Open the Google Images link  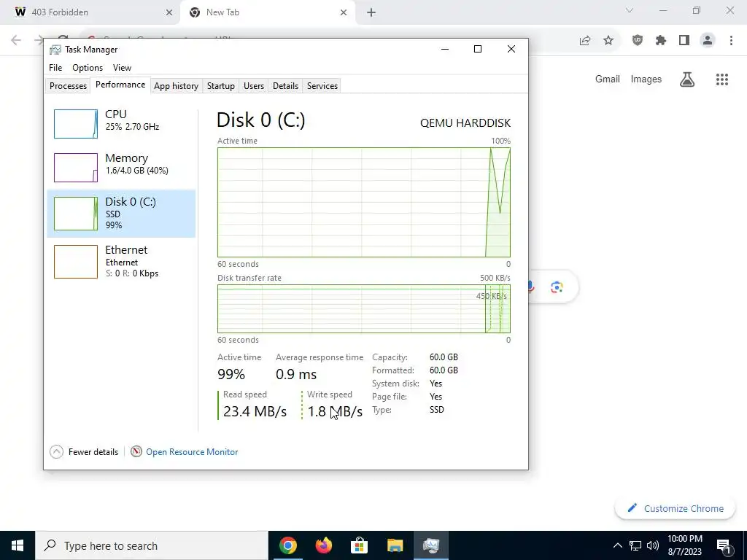tap(646, 79)
